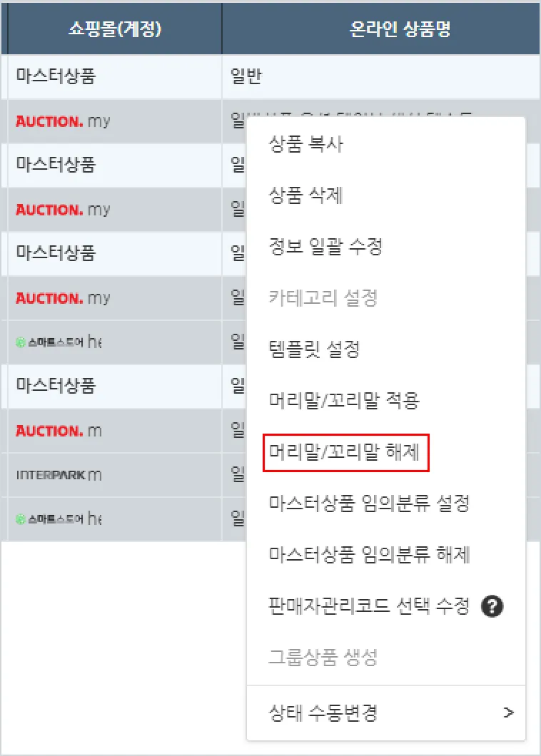Viewport: 541px width, 756px height.
Task: Click the 일반 product name cell
Action: [246, 76]
